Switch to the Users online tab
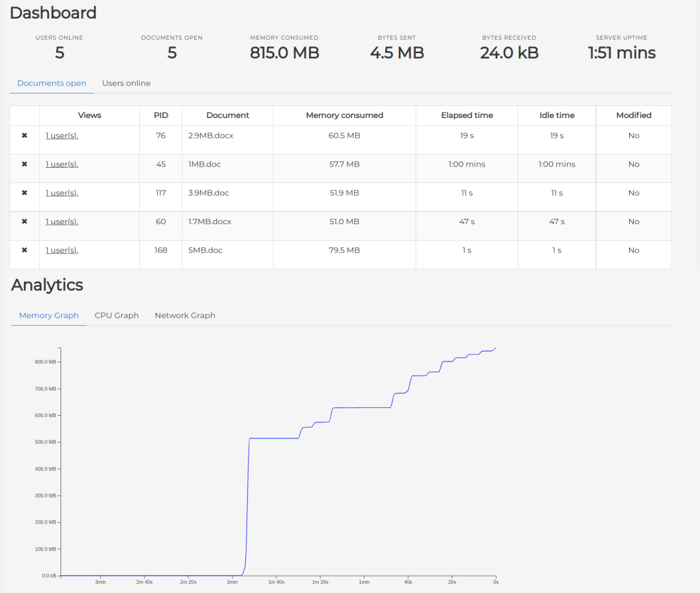This screenshot has height=593, width=700. 126,84
